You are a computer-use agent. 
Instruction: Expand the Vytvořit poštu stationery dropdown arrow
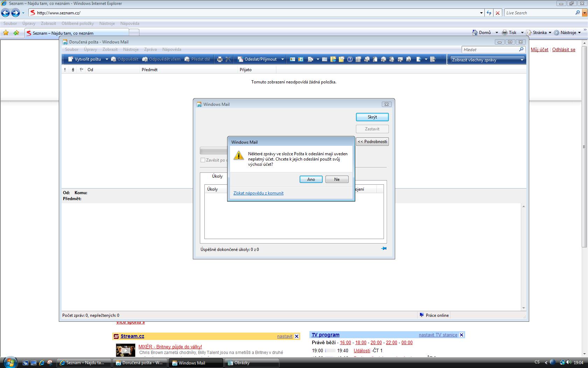(107, 59)
